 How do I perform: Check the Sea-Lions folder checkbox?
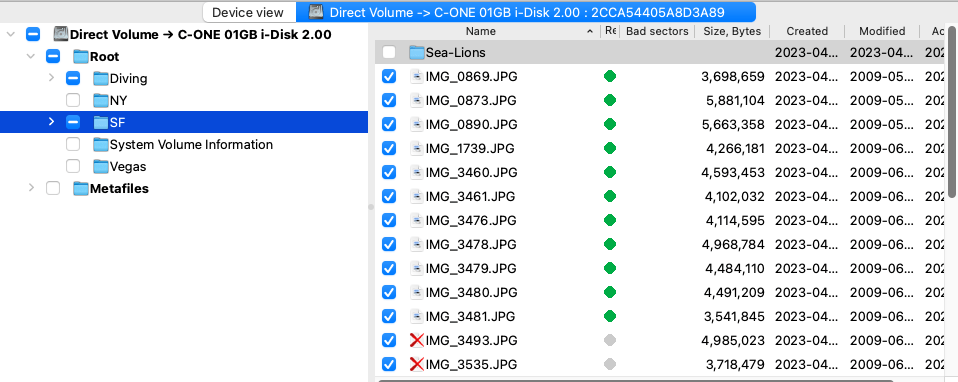389,53
